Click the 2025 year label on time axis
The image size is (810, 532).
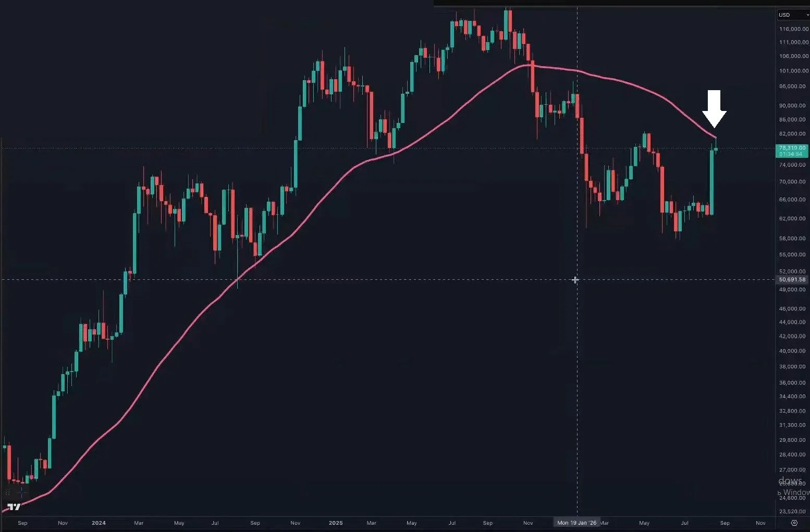click(x=336, y=523)
